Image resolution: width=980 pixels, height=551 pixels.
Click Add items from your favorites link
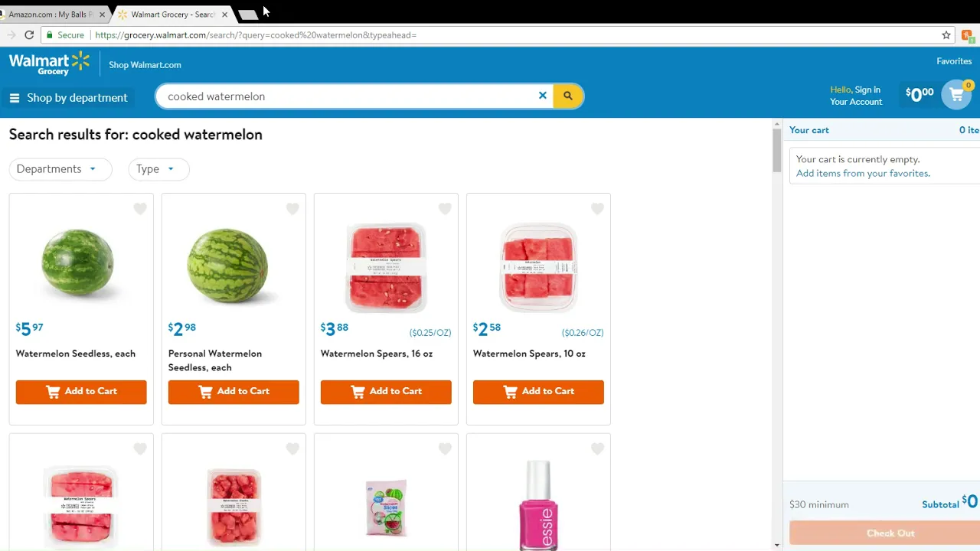tap(863, 174)
